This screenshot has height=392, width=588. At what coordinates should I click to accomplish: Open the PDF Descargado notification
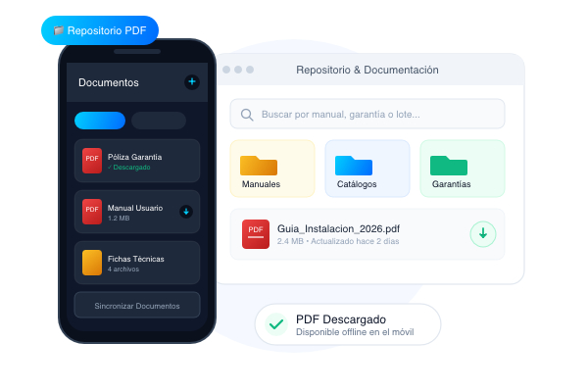click(x=348, y=324)
